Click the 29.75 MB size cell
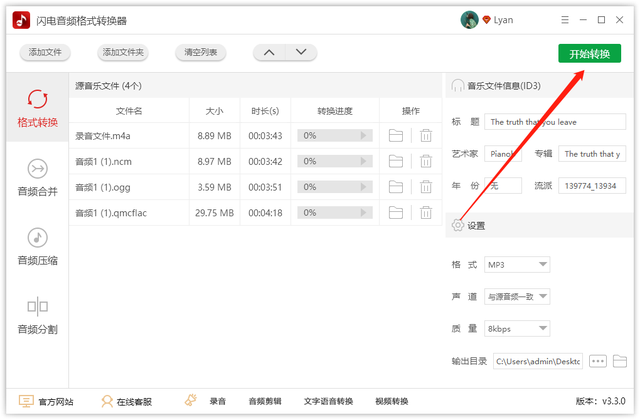The image size is (640, 420). (x=214, y=213)
